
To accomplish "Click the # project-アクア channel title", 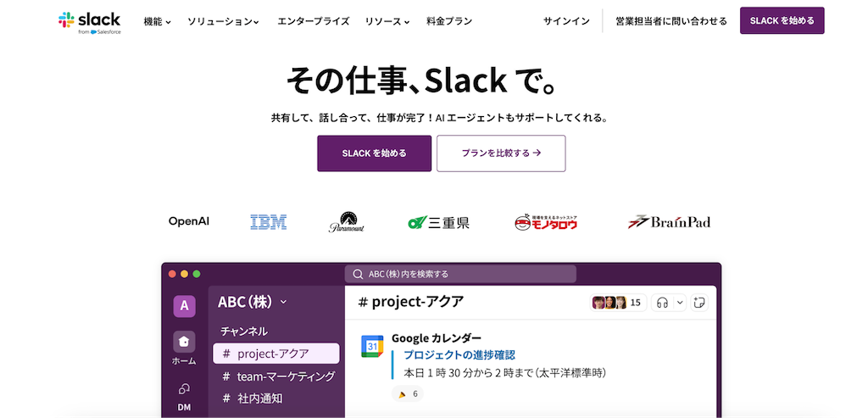I will 411,302.
